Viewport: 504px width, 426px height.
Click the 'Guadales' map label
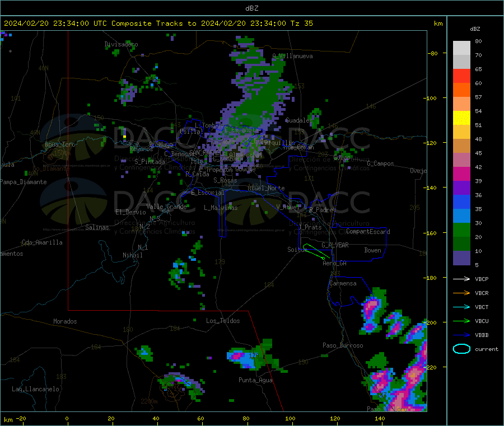298,120
